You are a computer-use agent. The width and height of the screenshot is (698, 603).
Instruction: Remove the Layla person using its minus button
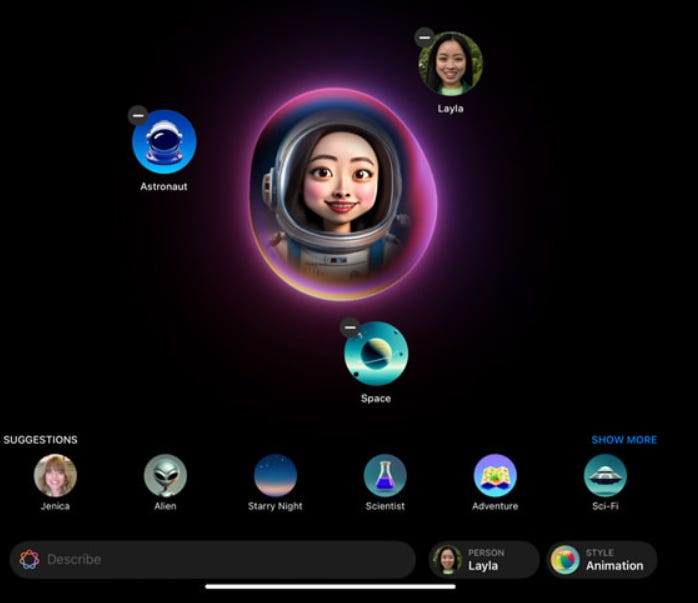(424, 38)
